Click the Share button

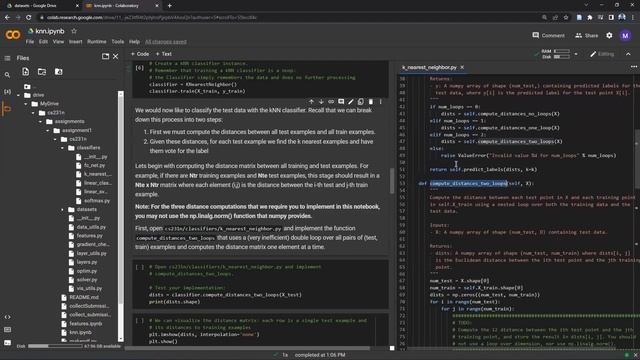[587, 36]
